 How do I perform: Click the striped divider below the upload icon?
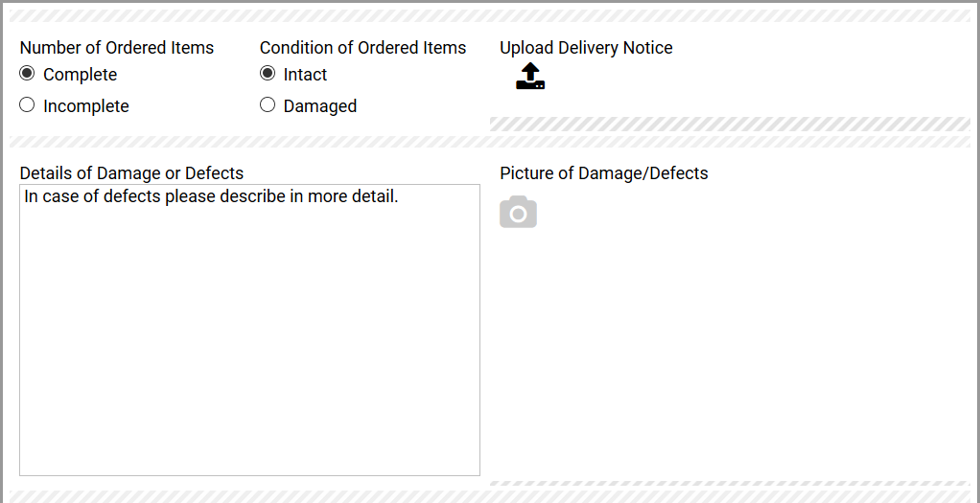tap(729, 124)
